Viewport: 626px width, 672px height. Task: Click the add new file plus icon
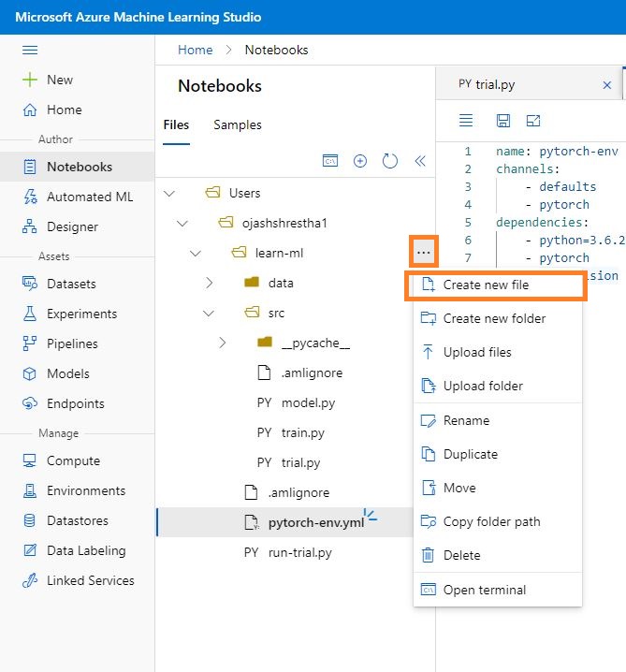360,161
